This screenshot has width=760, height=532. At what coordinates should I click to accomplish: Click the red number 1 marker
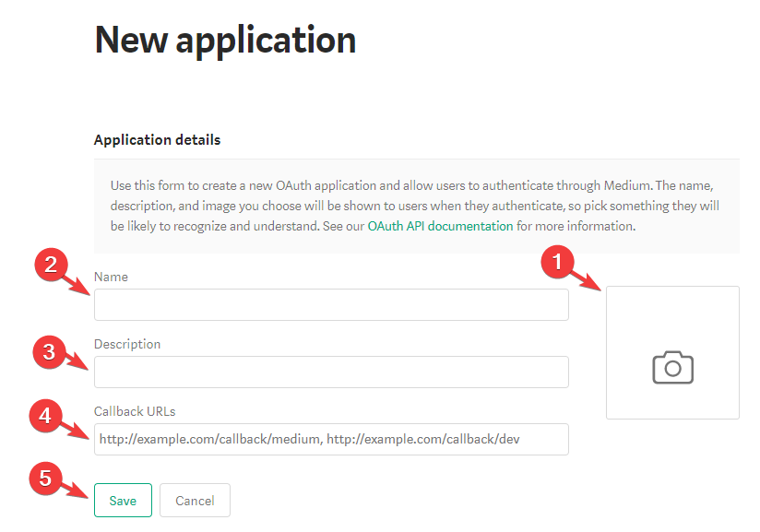coord(557,262)
